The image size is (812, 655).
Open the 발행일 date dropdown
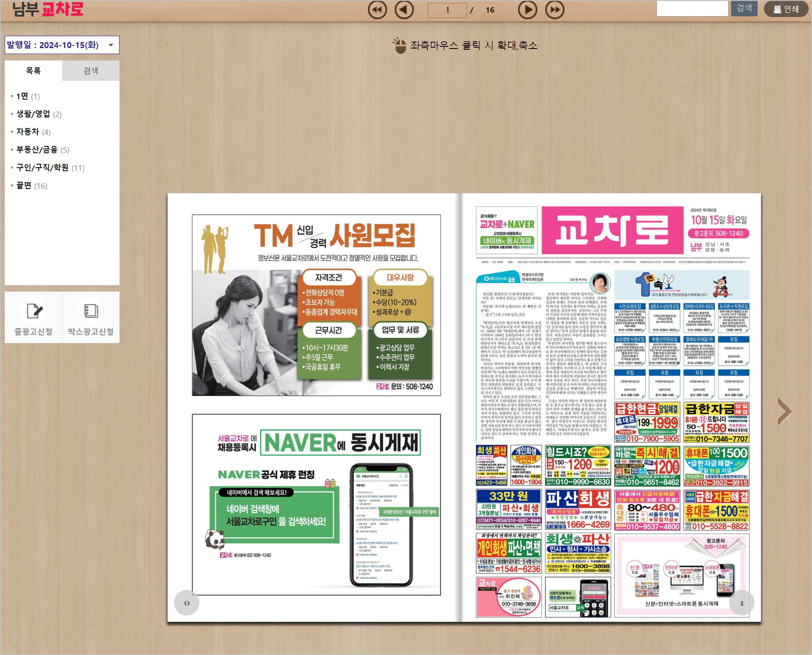tap(62, 45)
